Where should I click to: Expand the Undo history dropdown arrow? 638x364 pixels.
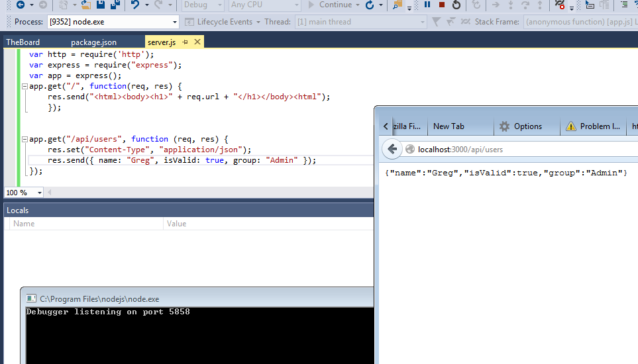pos(147,5)
